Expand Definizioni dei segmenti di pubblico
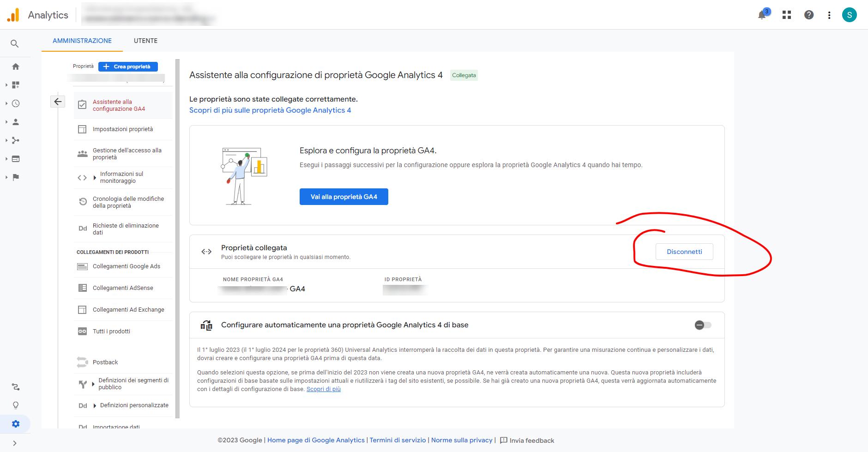The width and height of the screenshot is (868, 452). (x=93, y=384)
